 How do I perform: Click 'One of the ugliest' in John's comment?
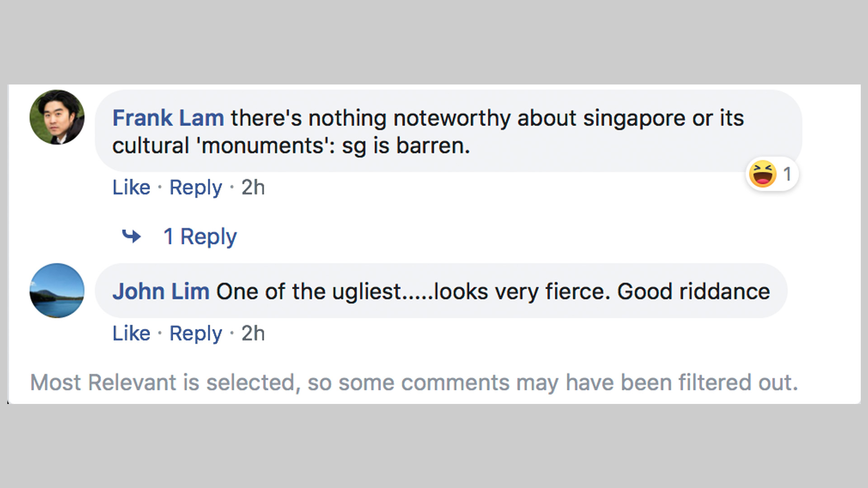tap(309, 291)
